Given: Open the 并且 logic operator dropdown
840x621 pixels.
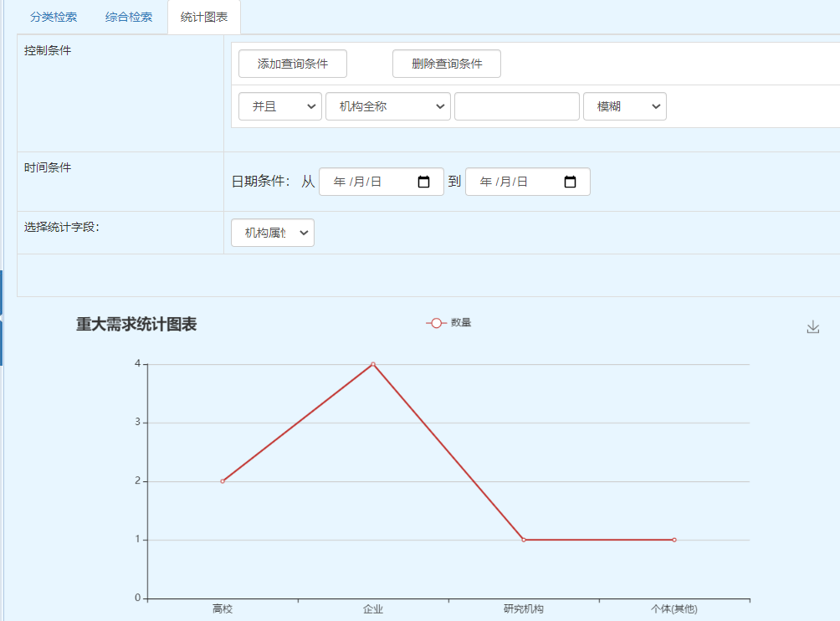Looking at the screenshot, I should point(280,106).
